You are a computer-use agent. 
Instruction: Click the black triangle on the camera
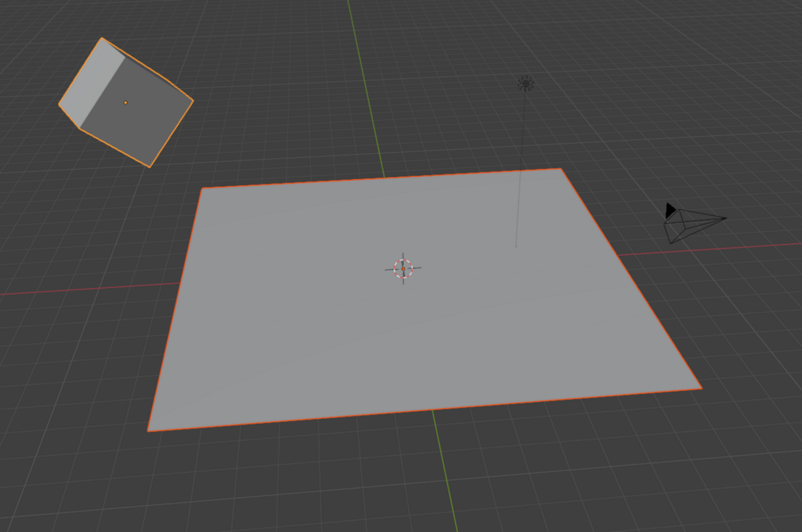(x=670, y=212)
